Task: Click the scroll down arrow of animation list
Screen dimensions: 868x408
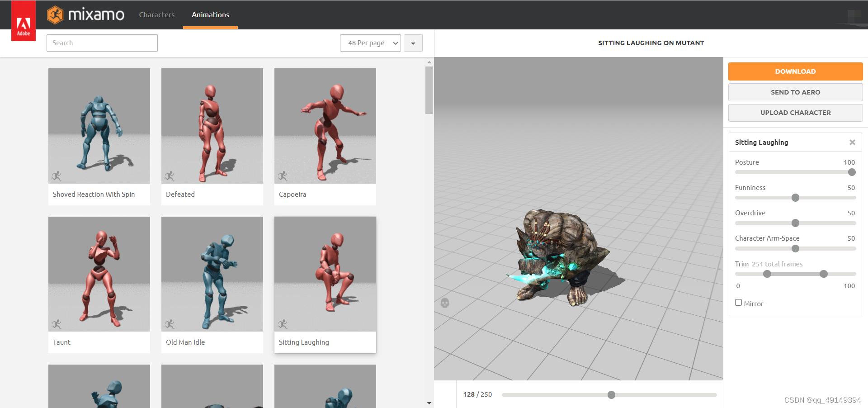Action: [429, 403]
